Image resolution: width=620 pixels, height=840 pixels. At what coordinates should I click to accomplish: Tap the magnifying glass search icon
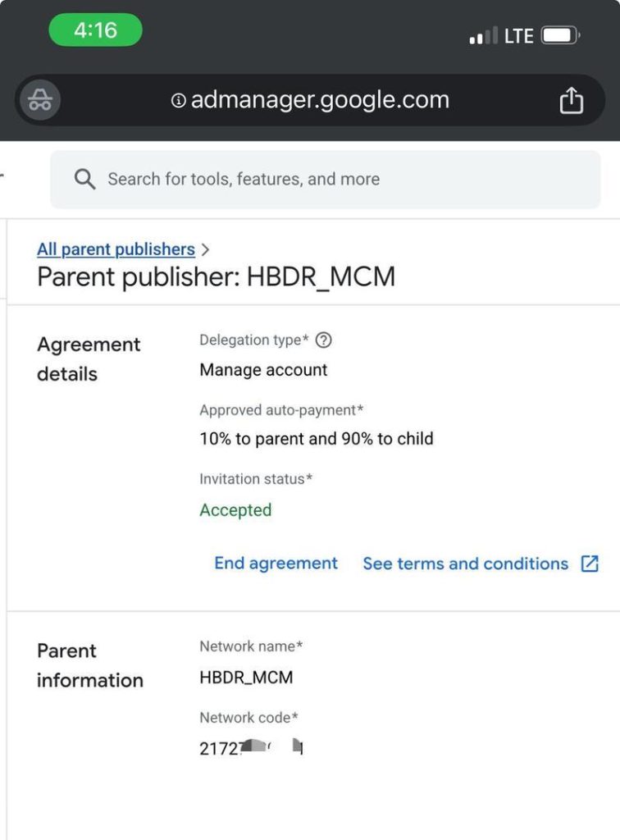[x=84, y=179]
